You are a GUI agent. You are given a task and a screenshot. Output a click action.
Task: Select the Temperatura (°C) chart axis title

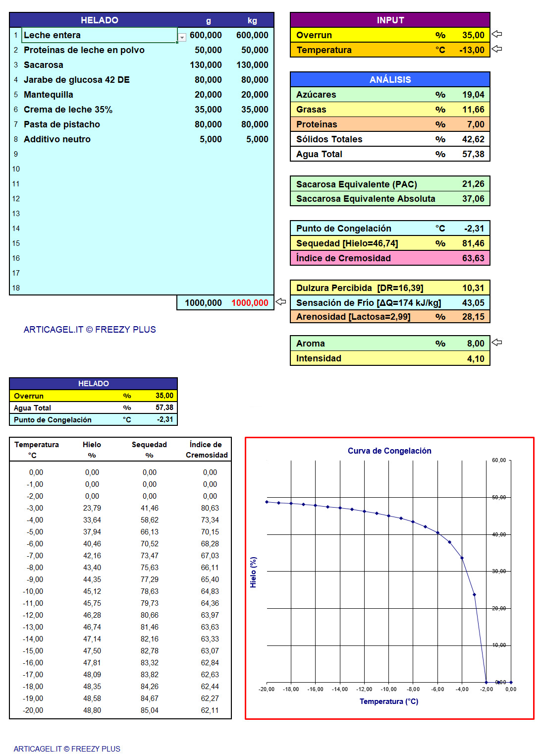[389, 701]
